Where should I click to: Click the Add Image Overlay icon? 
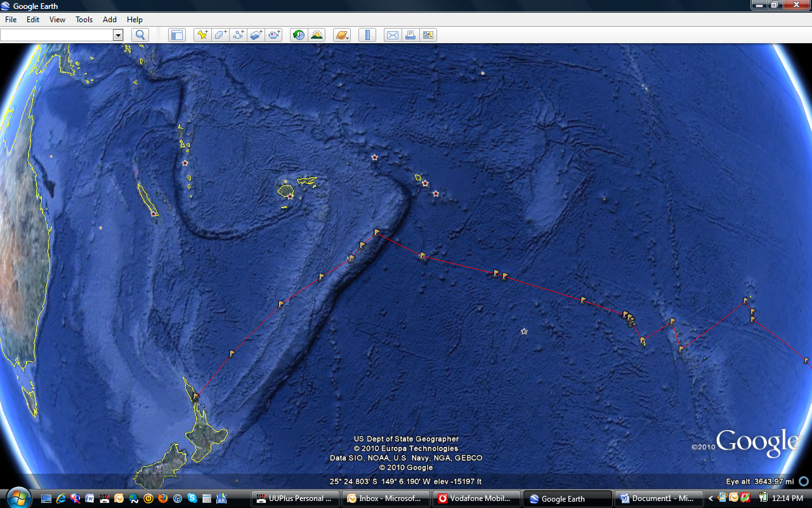[256, 35]
